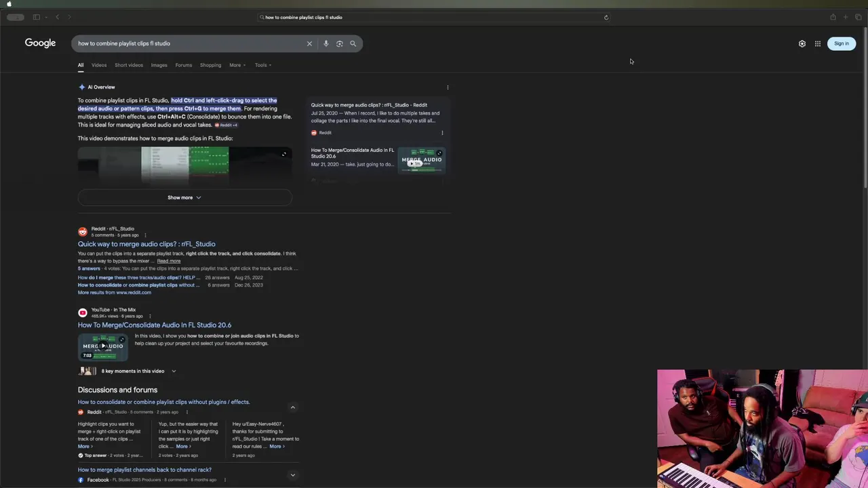Click 'Discussions and forums' heading
Image resolution: width=868 pixels, height=488 pixels.
click(117, 390)
